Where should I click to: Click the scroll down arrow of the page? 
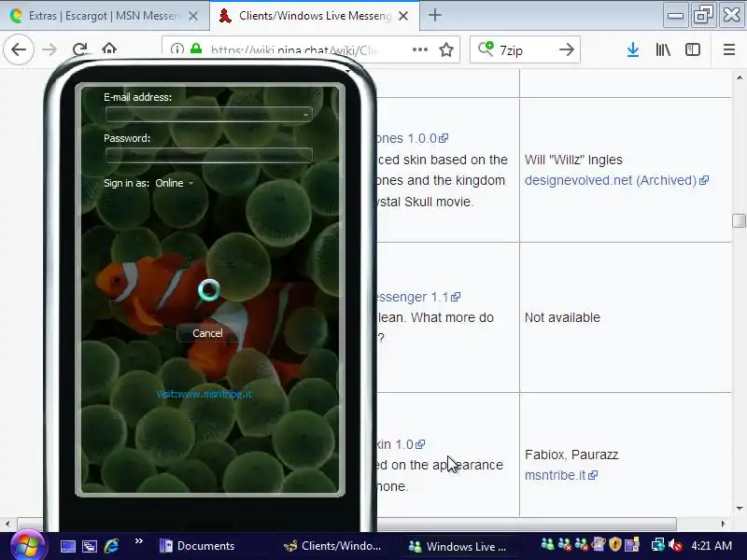[x=739, y=508]
